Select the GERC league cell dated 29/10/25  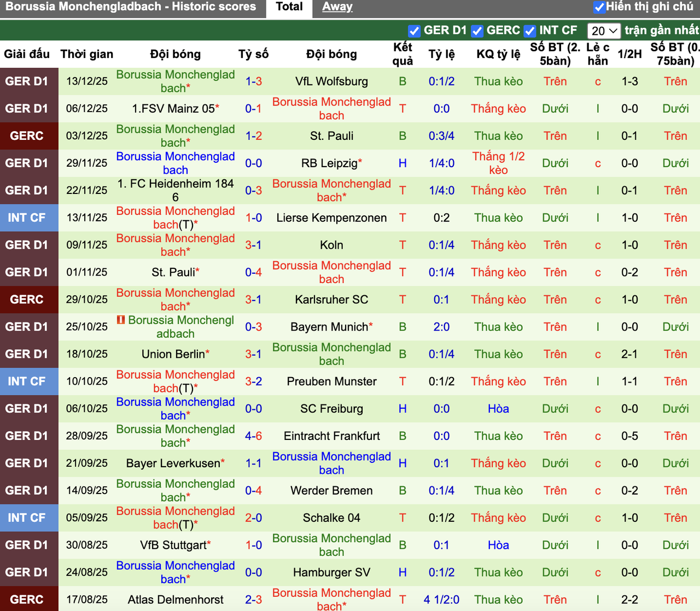(x=29, y=300)
